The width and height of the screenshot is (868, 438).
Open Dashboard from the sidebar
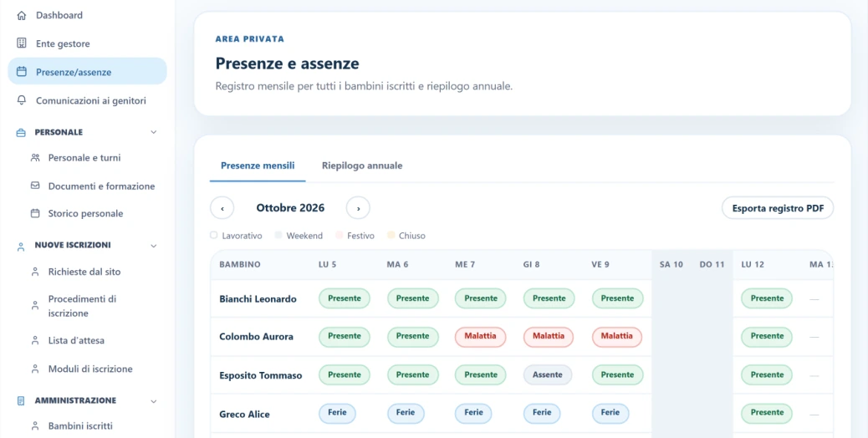[x=88, y=16]
